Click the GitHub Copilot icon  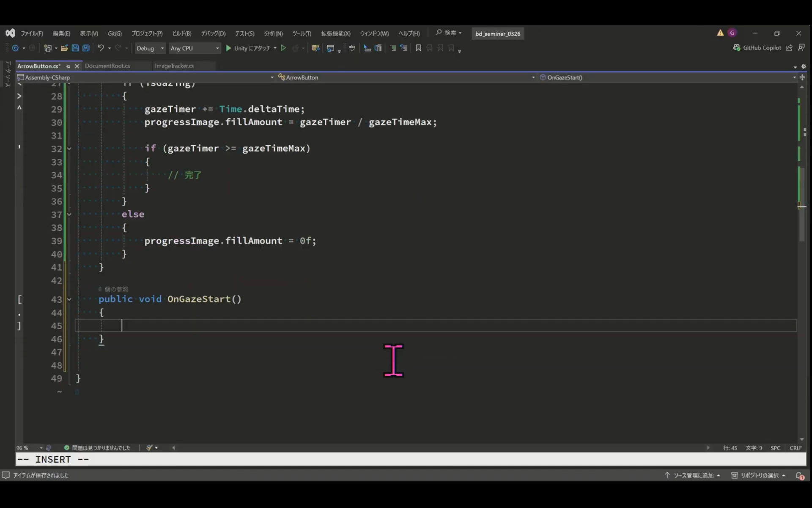click(737, 48)
